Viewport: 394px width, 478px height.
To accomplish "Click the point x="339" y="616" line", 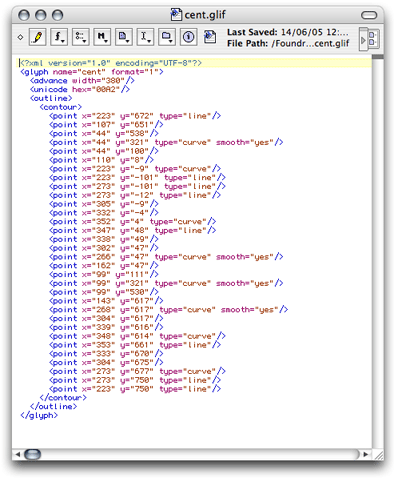I will [106, 327].
